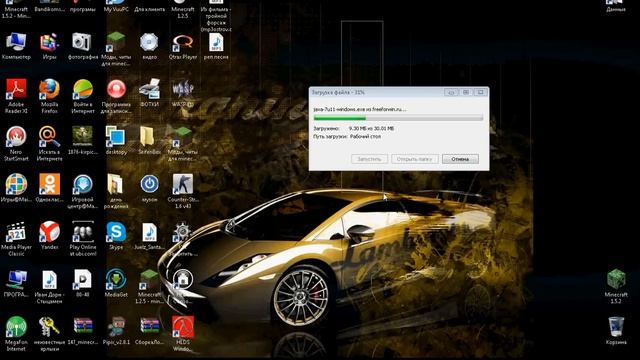Click the Загрузка файла - 31% title
The width and height of the screenshot is (640, 360).
pos(338,92)
